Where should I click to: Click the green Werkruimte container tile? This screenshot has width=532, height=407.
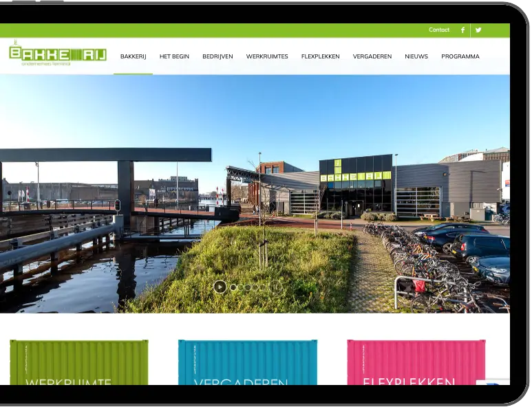pyautogui.click(x=79, y=362)
